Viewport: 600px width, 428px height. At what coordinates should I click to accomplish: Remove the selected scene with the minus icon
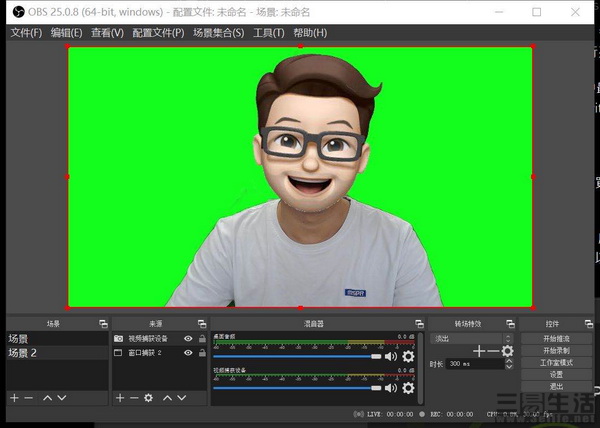pyautogui.click(x=29, y=398)
